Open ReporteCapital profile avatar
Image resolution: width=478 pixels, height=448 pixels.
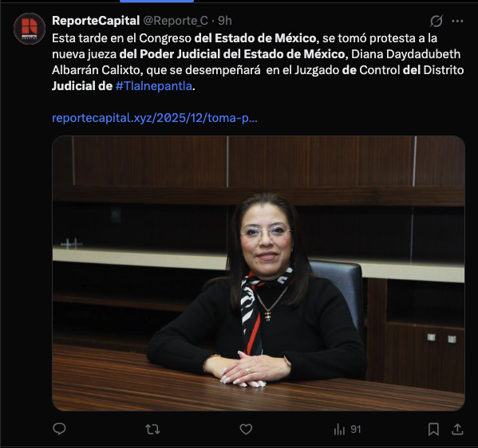pyautogui.click(x=30, y=29)
